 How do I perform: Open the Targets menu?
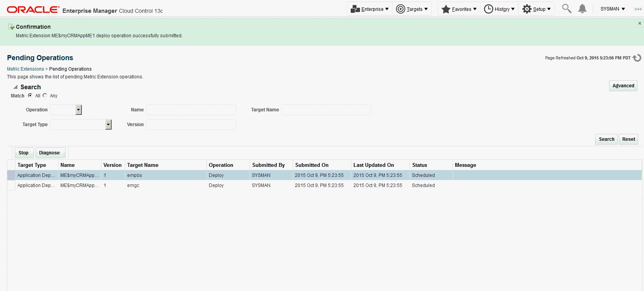click(412, 9)
